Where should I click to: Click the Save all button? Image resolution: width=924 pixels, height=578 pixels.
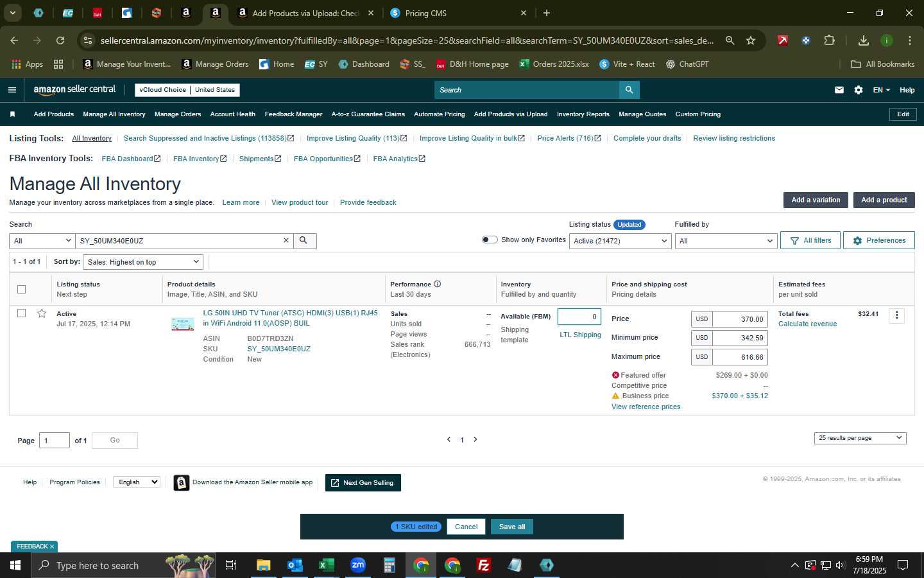tap(512, 527)
